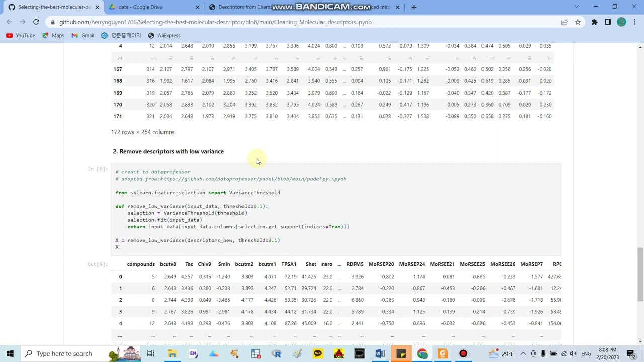Reload the GitHub page

coord(36,22)
